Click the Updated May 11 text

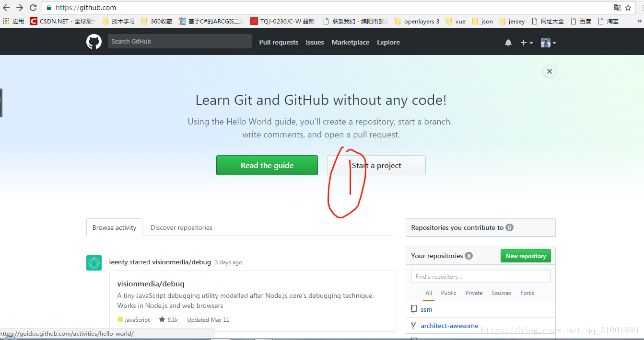pos(208,319)
